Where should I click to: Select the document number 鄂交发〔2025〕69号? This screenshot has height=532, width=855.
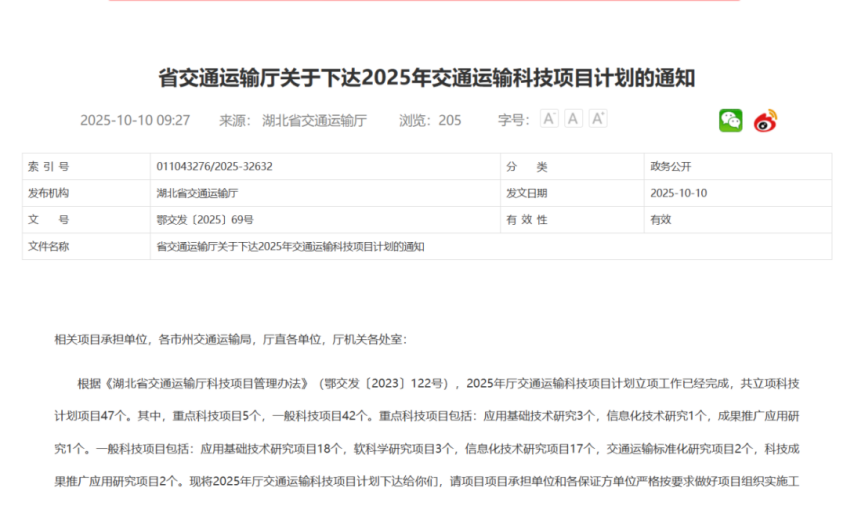coord(205,220)
